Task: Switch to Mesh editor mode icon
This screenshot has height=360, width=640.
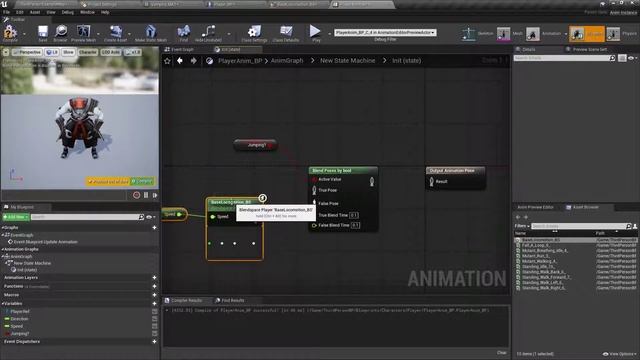Action: coord(503,34)
